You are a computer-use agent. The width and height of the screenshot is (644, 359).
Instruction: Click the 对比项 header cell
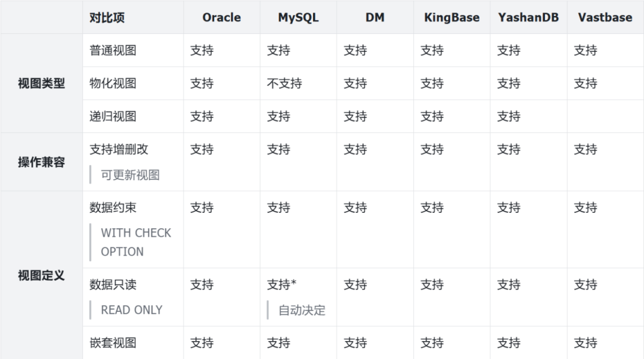pos(107,17)
